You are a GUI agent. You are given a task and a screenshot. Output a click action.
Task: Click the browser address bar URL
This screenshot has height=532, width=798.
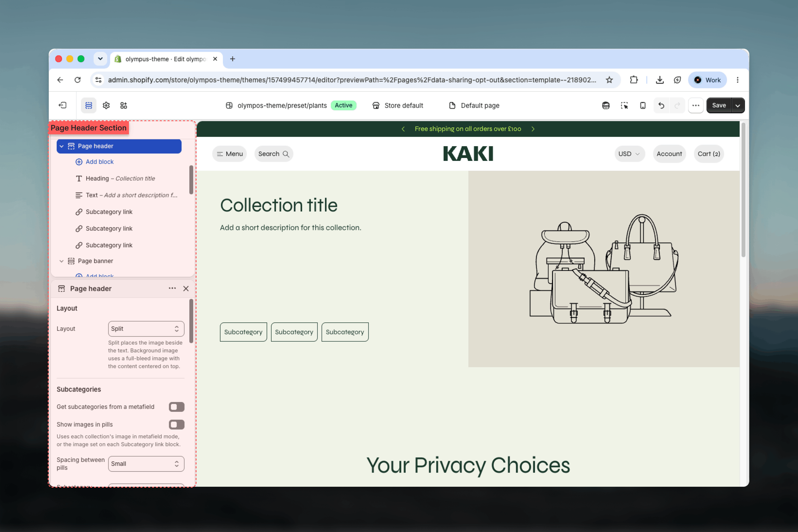click(352, 80)
